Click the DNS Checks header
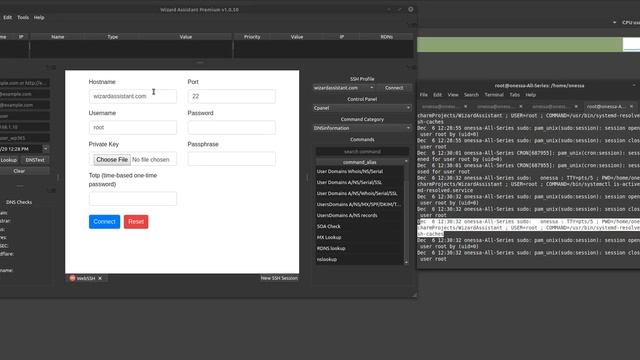The height and width of the screenshot is (360, 640). coord(19,202)
